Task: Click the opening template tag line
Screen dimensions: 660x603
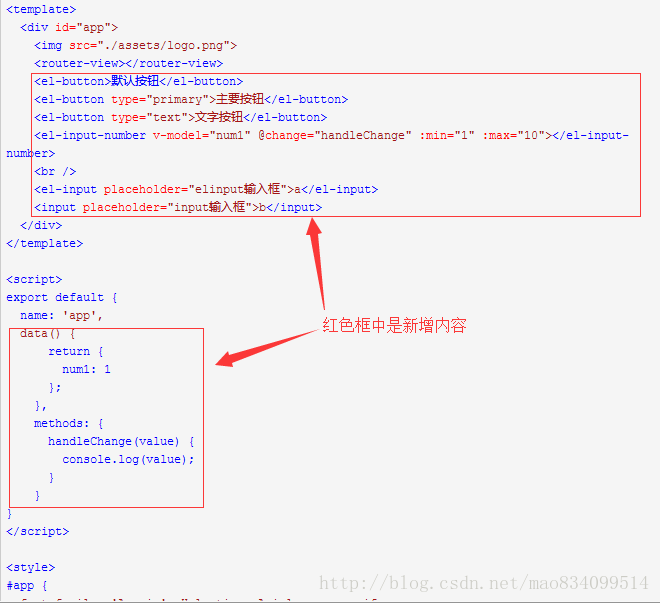Action: pyautogui.click(x=41, y=9)
